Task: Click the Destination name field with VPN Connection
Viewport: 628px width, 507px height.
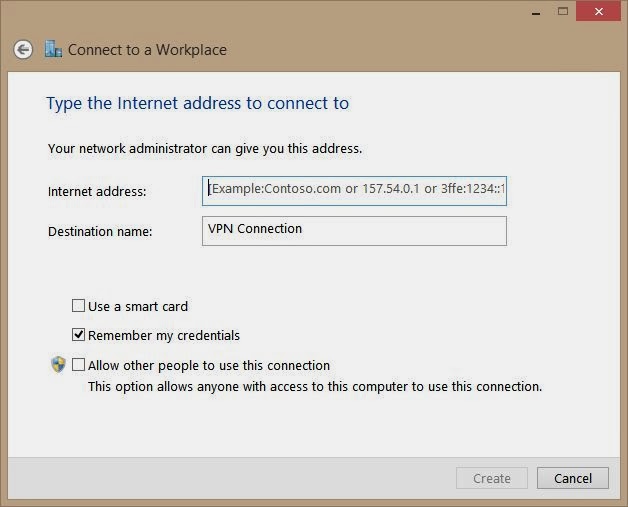Action: click(x=354, y=230)
